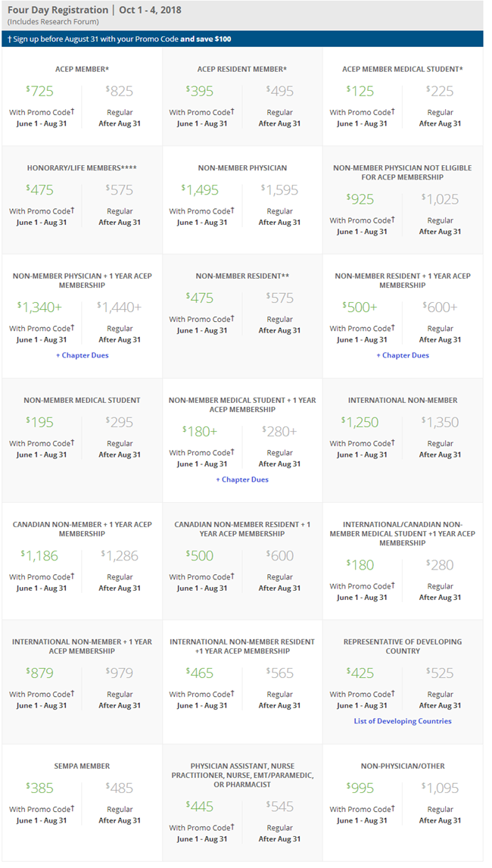The width and height of the screenshot is (492, 868).
Task: Click the SEMPA Member $385 price
Action: pyautogui.click(x=41, y=788)
